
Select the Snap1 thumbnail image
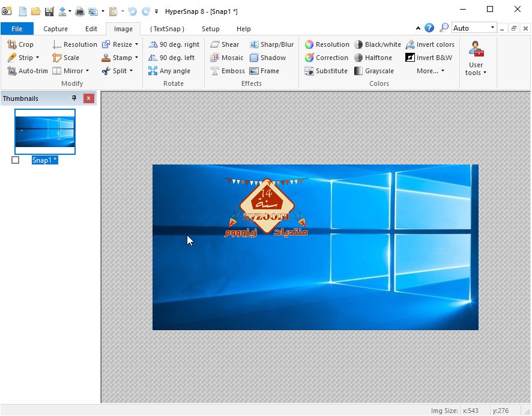pyautogui.click(x=45, y=131)
